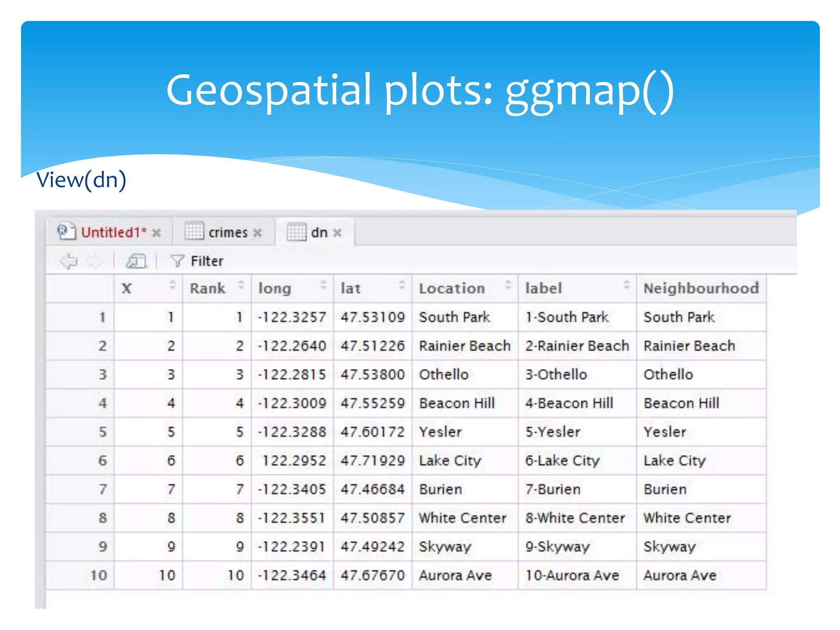
Task: Click the grid icon on crimes tab
Action: 194,231
